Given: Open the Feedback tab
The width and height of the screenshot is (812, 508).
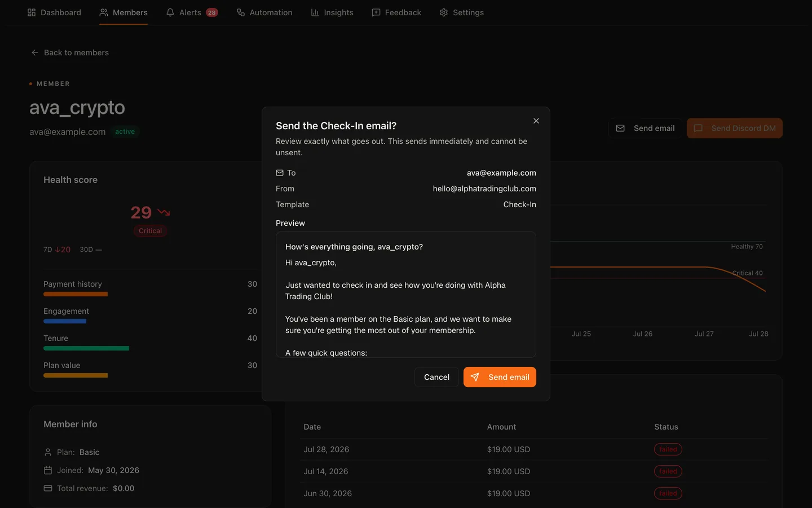Looking at the screenshot, I should (x=396, y=12).
